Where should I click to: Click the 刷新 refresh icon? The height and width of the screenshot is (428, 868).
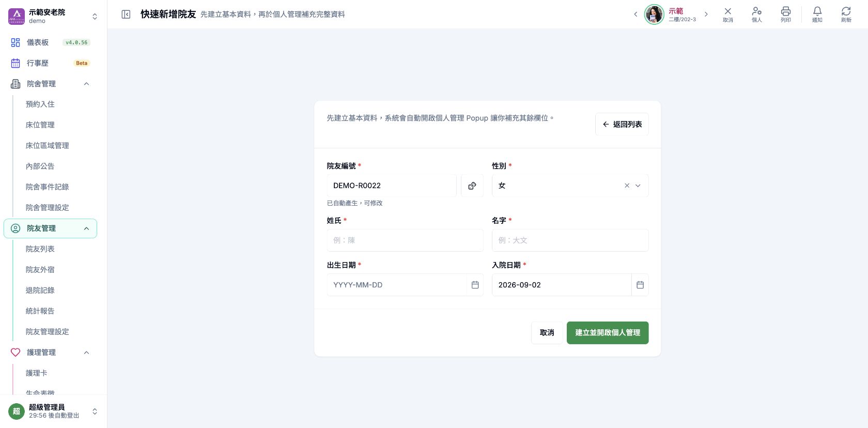click(x=846, y=14)
